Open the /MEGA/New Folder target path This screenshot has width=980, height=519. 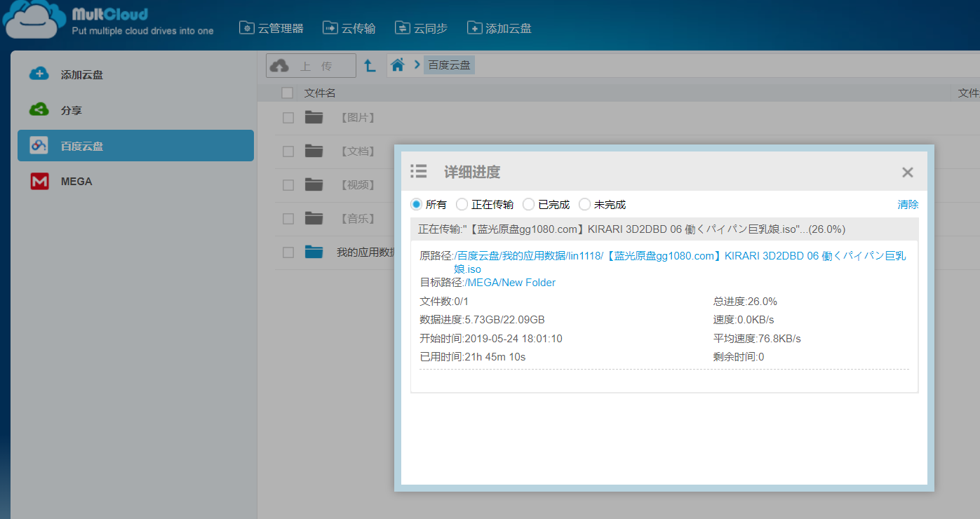pos(510,283)
